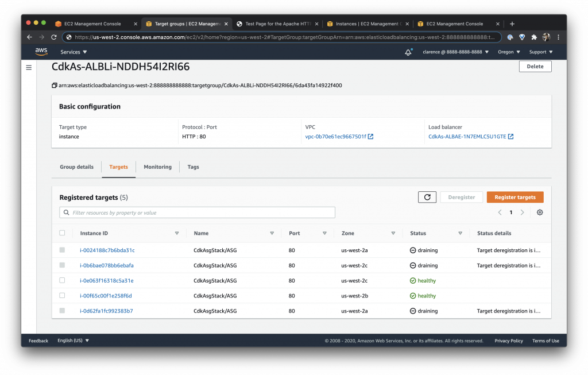Go to previous page of targets
The height and width of the screenshot is (375, 588).
(x=500, y=212)
